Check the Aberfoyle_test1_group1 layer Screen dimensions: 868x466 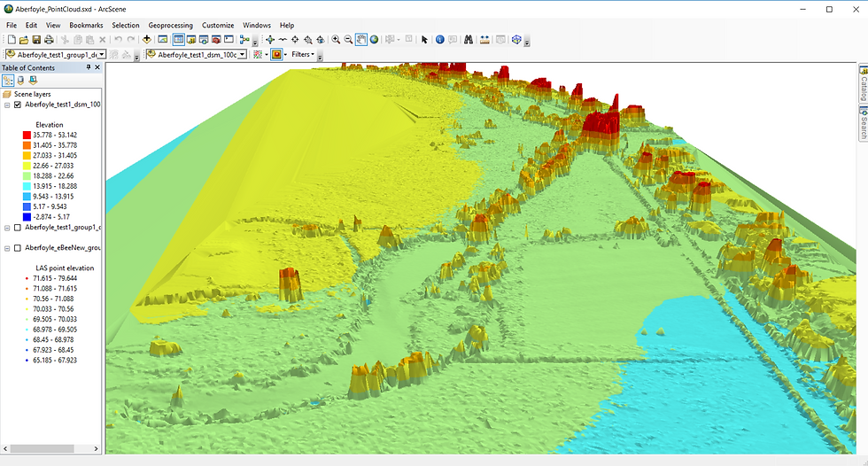[18, 228]
